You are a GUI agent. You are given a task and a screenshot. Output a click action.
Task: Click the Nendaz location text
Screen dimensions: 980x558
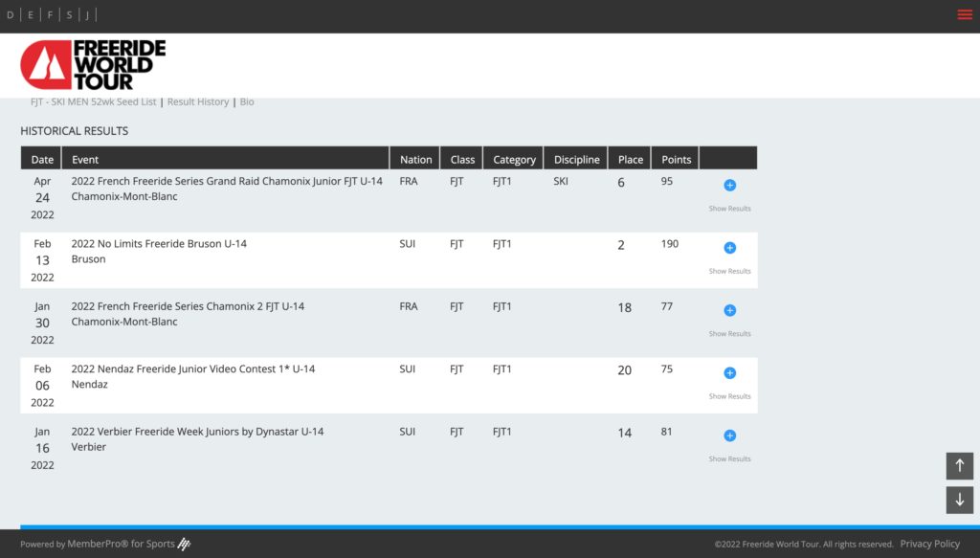(x=89, y=385)
